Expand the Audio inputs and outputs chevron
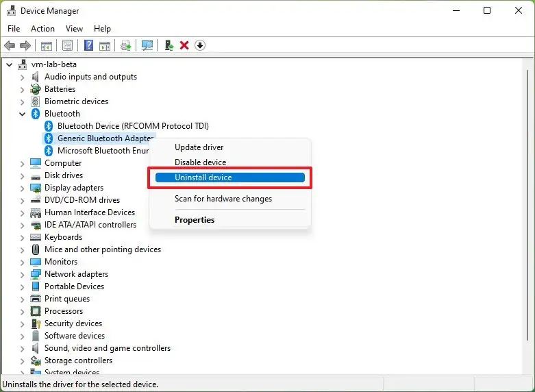Viewport: 535px width, 392px height. pos(23,77)
